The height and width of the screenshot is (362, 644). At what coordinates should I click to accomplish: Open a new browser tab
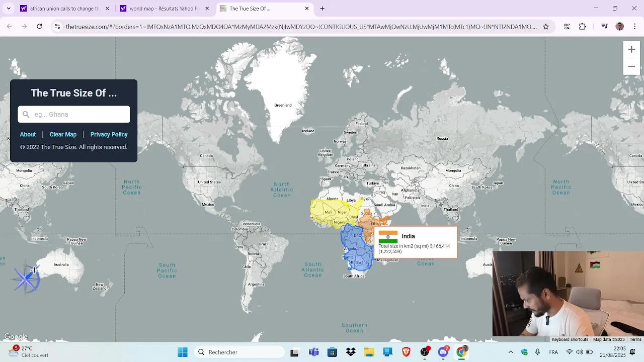[323, 9]
